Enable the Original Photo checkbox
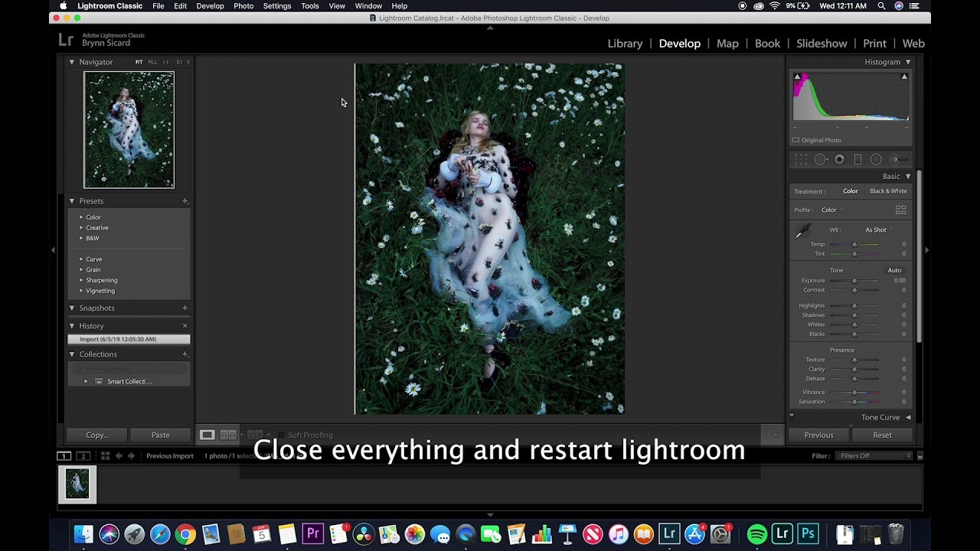Viewport: 980px width, 551px height. pos(795,140)
